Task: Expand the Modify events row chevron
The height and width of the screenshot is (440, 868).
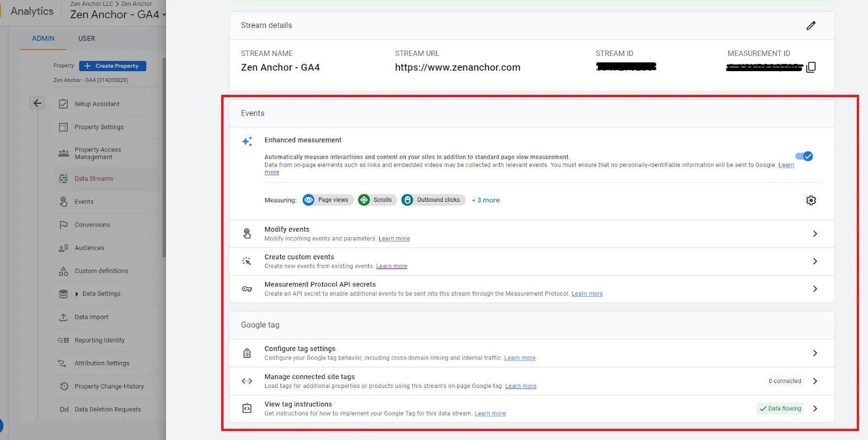Action: pos(815,234)
